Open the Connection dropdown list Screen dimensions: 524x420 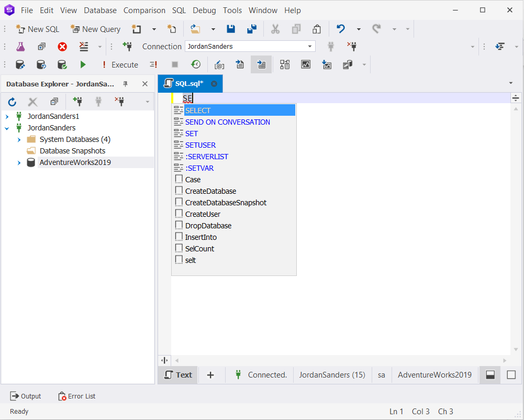coord(309,46)
